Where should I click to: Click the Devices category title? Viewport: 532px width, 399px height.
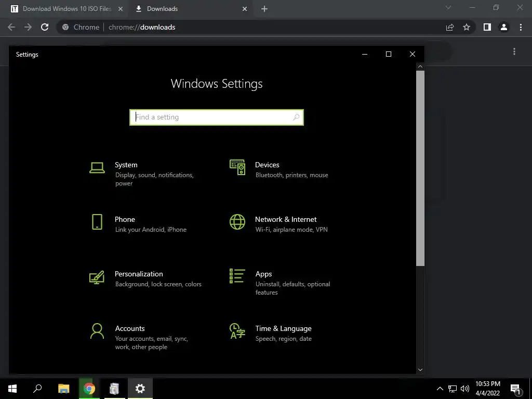267,165
